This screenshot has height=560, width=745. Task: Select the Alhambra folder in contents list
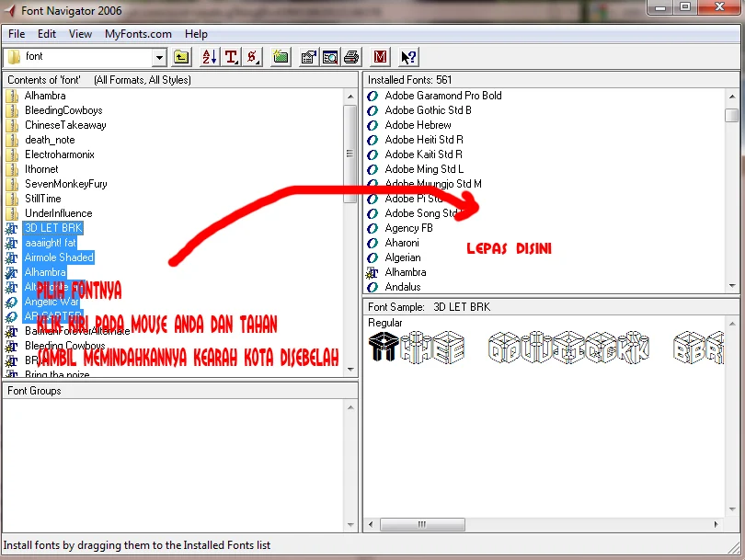coord(45,96)
